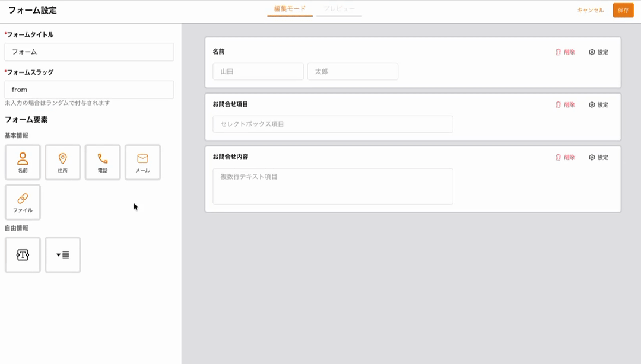Click the 複数行テキスト項目 textarea
This screenshot has width=641, height=364.
[333, 186]
